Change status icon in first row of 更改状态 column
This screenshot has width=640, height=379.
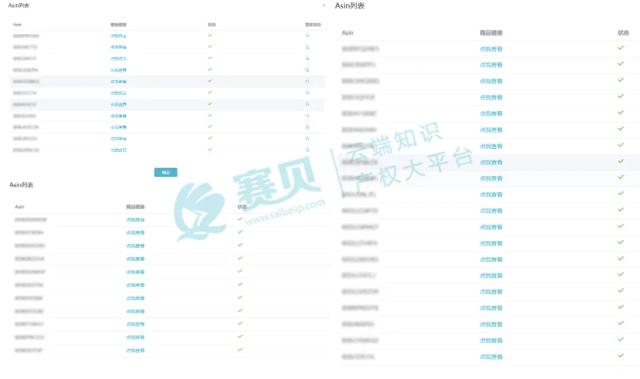307,35
